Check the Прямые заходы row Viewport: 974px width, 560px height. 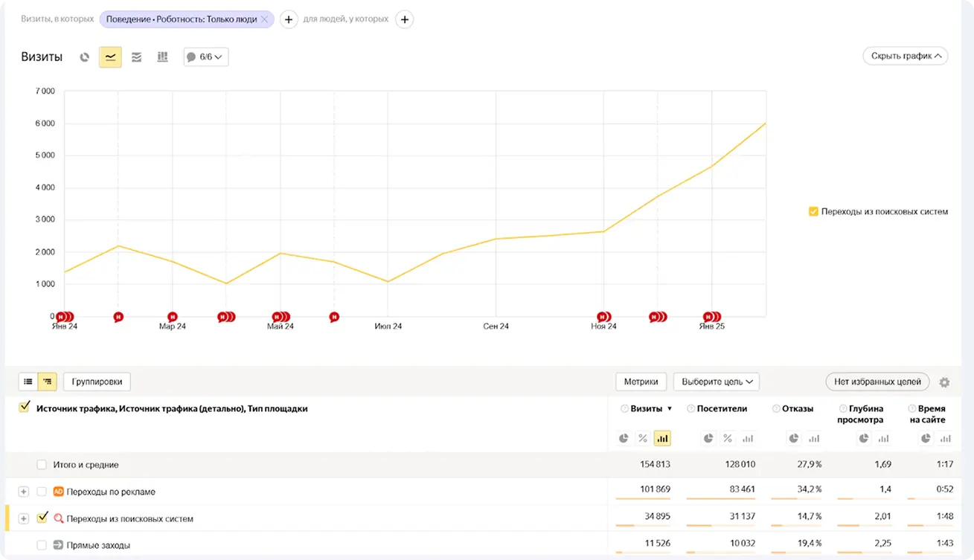coord(42,545)
